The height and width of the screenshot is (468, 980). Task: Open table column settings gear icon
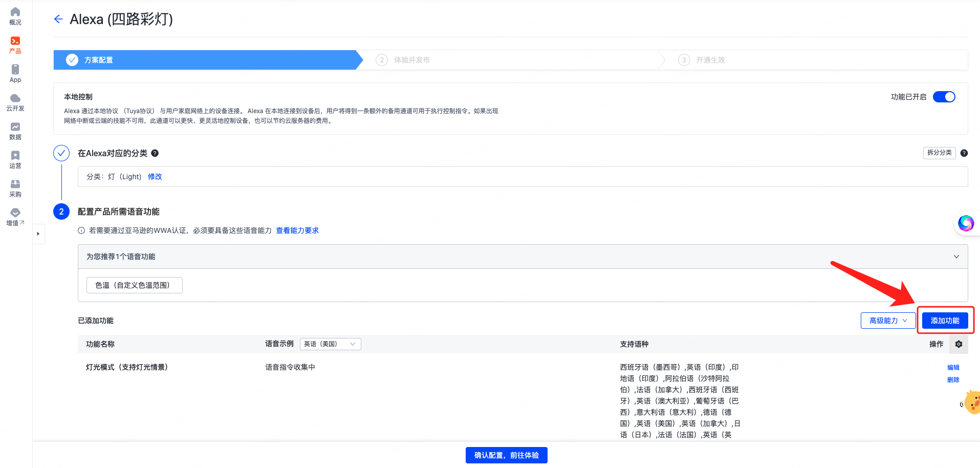[x=959, y=344]
